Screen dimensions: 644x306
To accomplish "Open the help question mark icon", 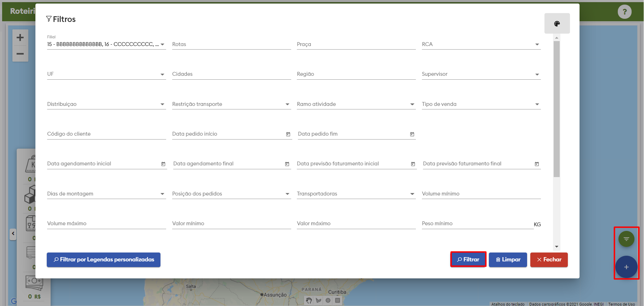I will (x=625, y=12).
